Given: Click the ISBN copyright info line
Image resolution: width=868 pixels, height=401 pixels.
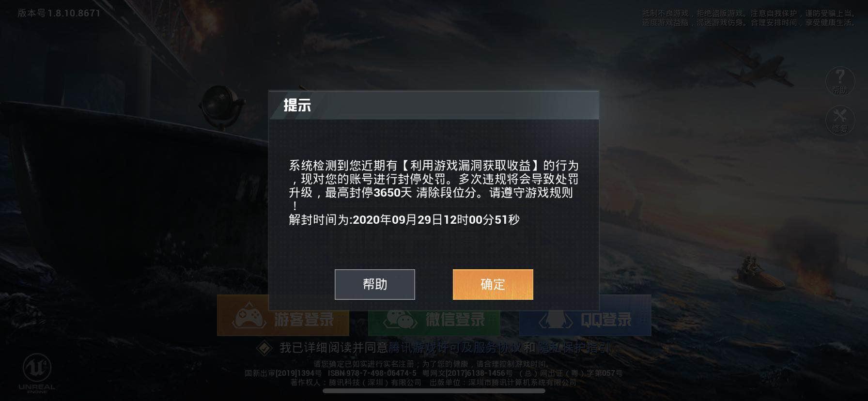Looking at the screenshot, I should click(434, 373).
